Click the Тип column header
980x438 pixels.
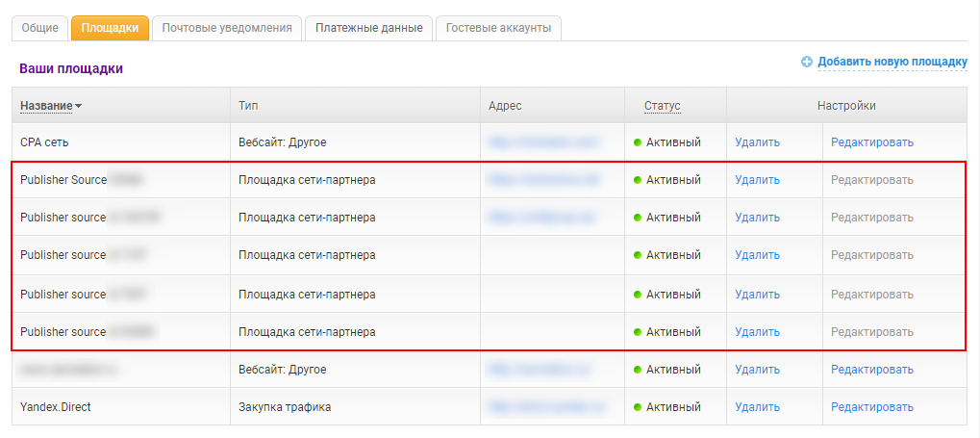pyautogui.click(x=249, y=105)
